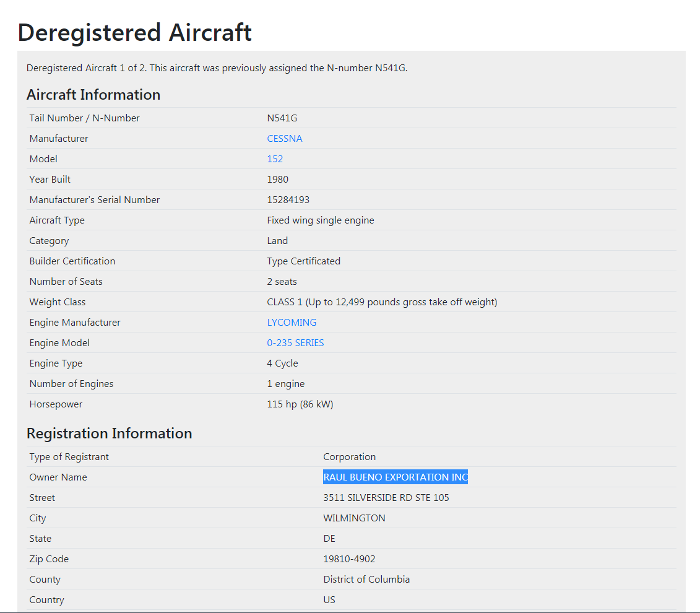Click the 'Deregistered Aircraft 1 of 2' sentence
Screen dimensions: 700x613
217,68
